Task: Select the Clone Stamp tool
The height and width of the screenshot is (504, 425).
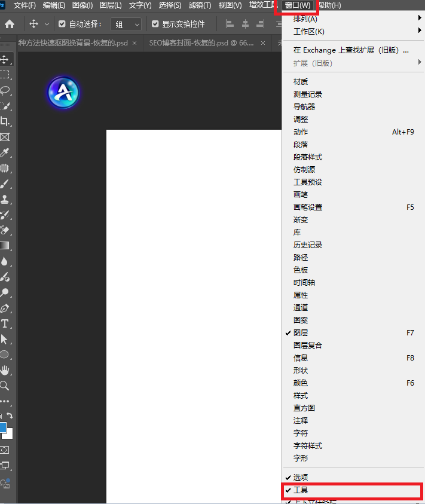Action: [5, 200]
